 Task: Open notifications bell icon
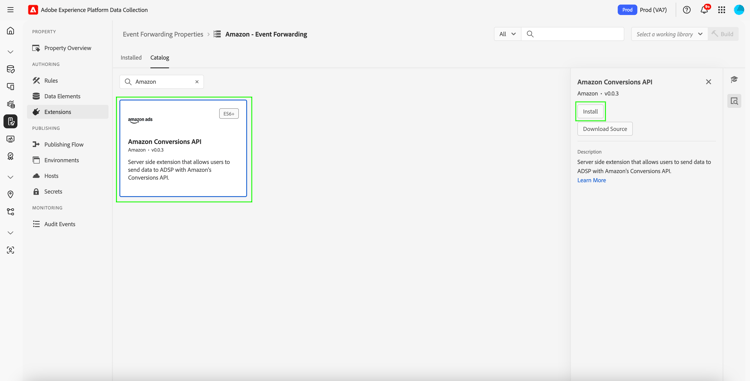point(704,10)
